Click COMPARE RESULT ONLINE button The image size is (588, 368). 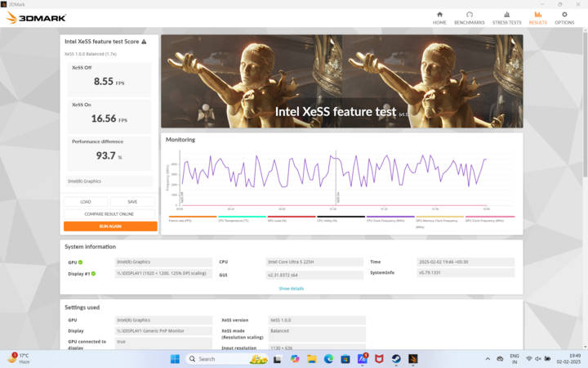(x=110, y=213)
